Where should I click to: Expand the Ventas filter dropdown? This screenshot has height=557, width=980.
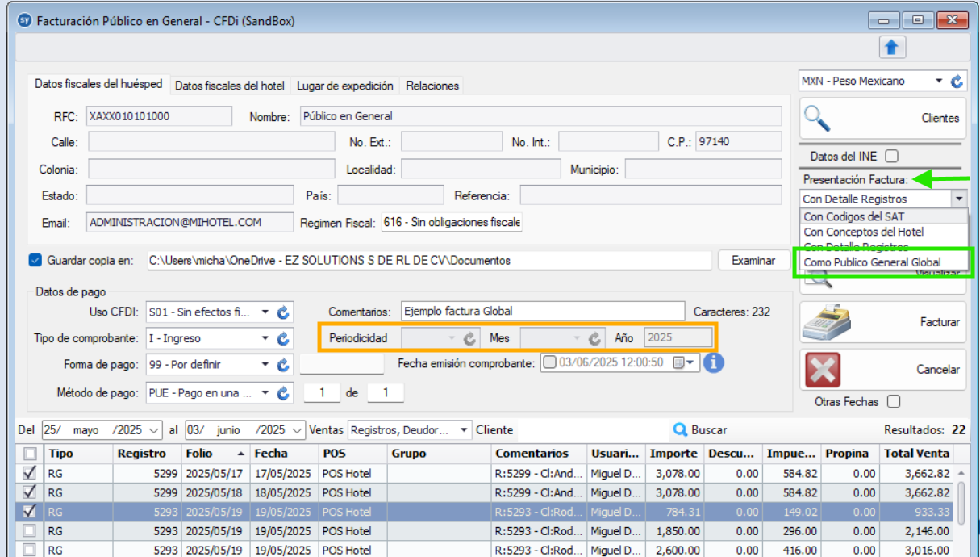point(464,430)
